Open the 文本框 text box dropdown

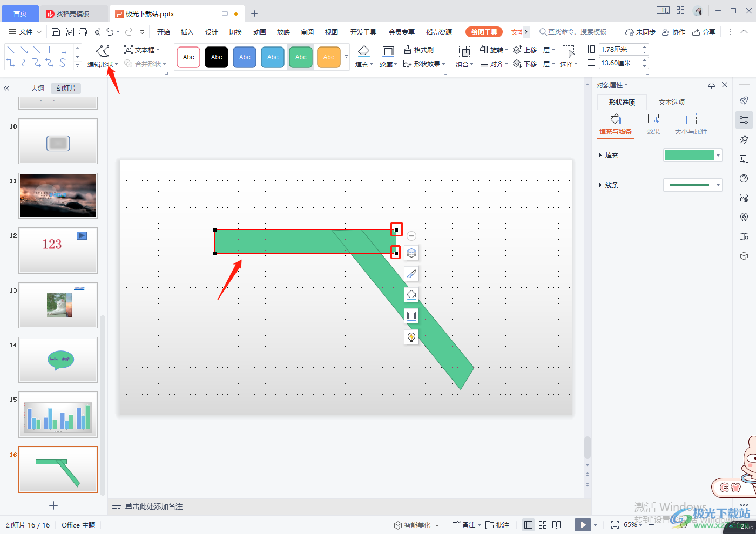[142, 50]
